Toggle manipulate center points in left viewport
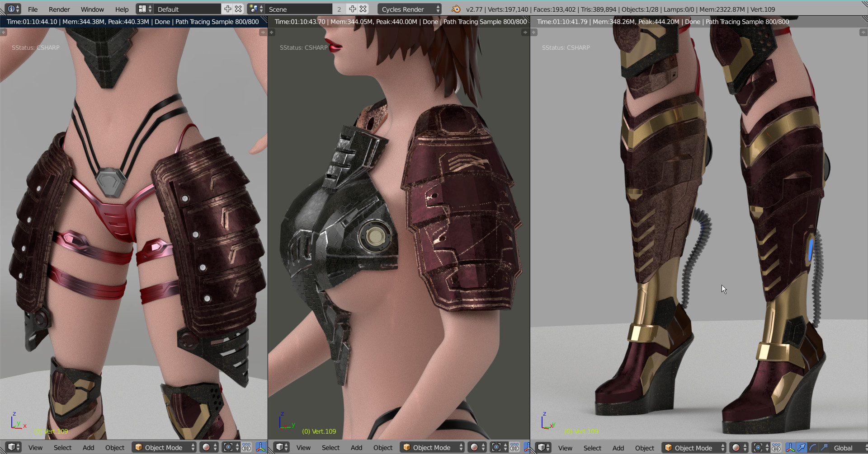 point(246,447)
